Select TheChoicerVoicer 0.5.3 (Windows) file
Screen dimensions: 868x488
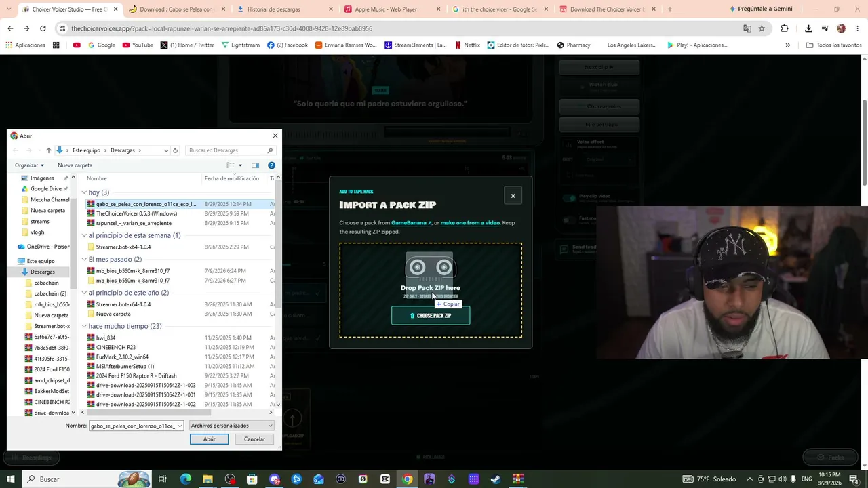coord(136,213)
